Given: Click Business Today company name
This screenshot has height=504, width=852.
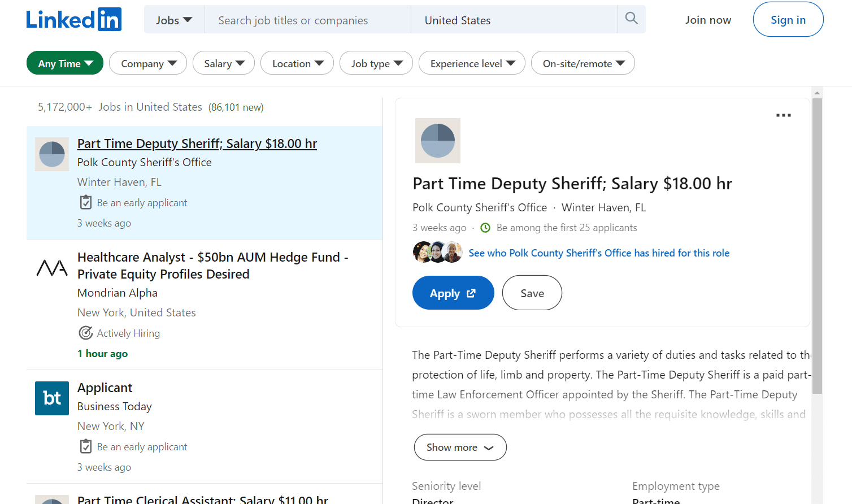Looking at the screenshot, I should pos(115,406).
